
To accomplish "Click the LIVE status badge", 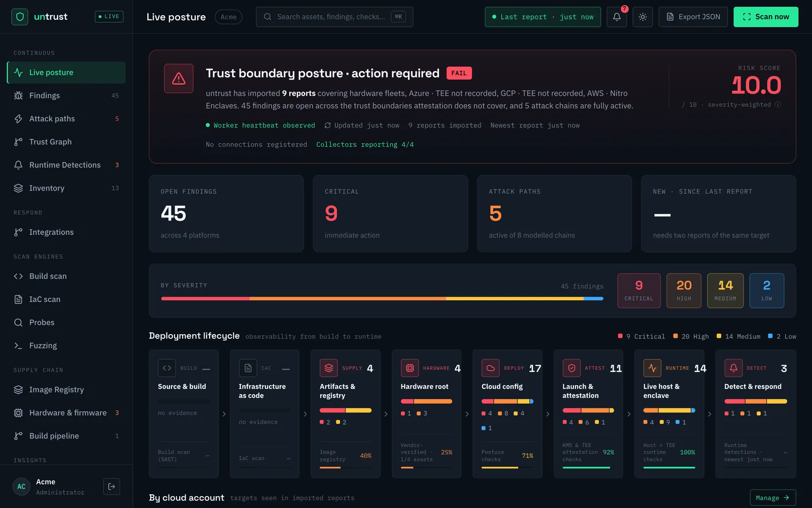I will tap(109, 17).
